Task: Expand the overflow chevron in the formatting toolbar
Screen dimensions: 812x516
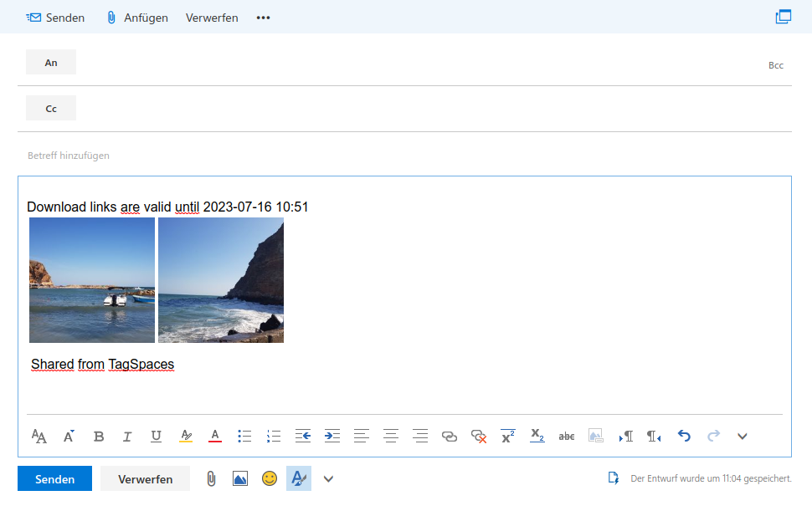Action: (x=742, y=436)
